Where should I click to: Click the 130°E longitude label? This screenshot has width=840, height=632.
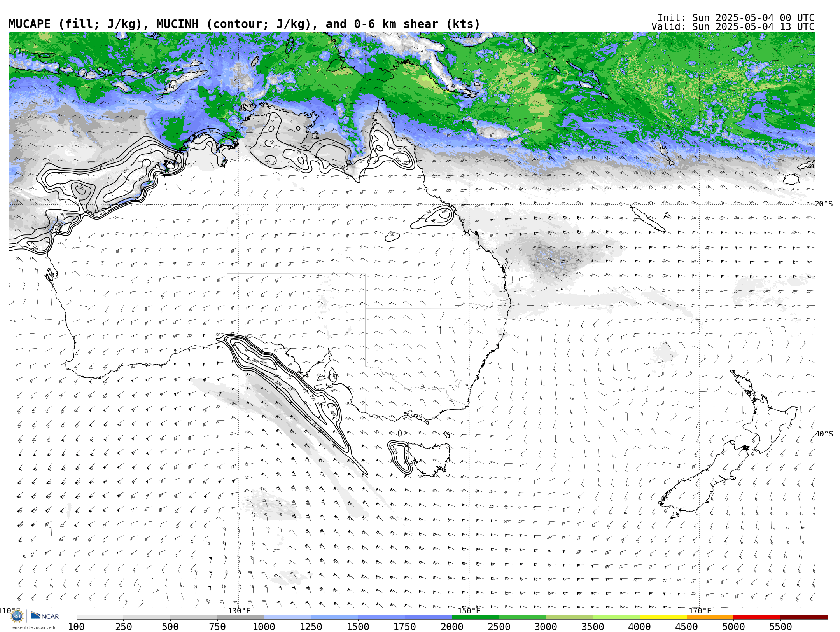[239, 611]
